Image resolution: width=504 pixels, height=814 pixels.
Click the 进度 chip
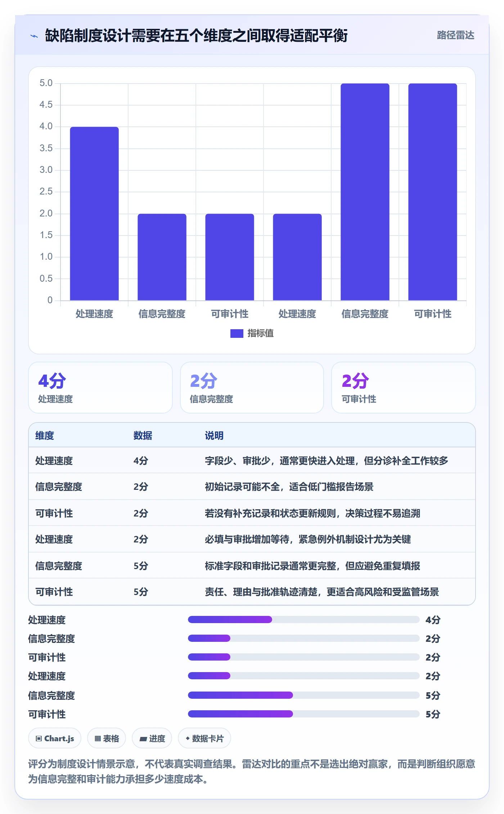point(152,738)
